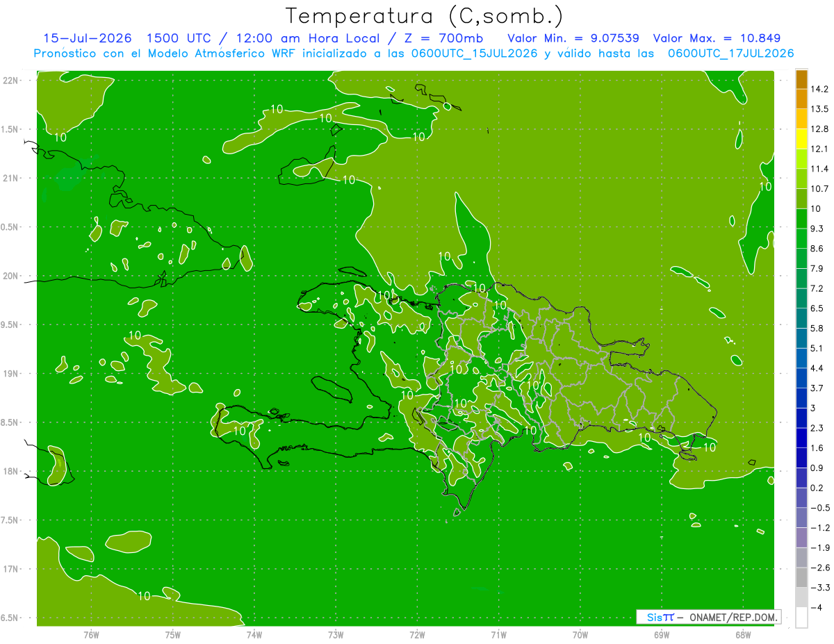Viewport: 834px width, 644px height.
Task: Click the yellow color bar segment above 12.1
Action: [x=801, y=139]
